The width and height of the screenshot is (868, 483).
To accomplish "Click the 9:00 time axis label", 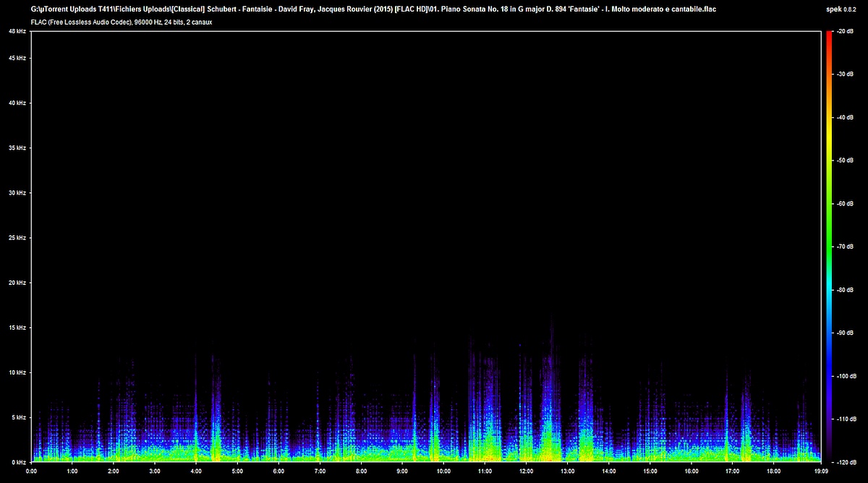I will tap(403, 471).
